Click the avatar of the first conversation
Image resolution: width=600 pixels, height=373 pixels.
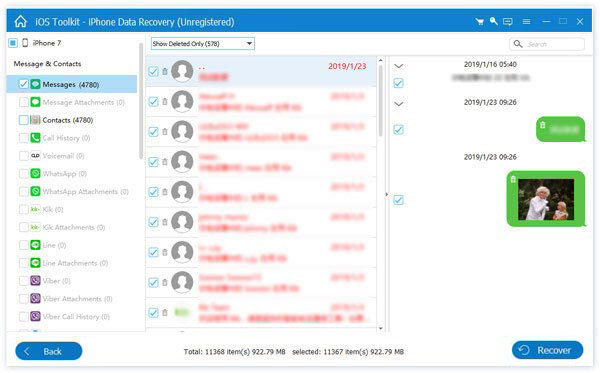click(182, 71)
